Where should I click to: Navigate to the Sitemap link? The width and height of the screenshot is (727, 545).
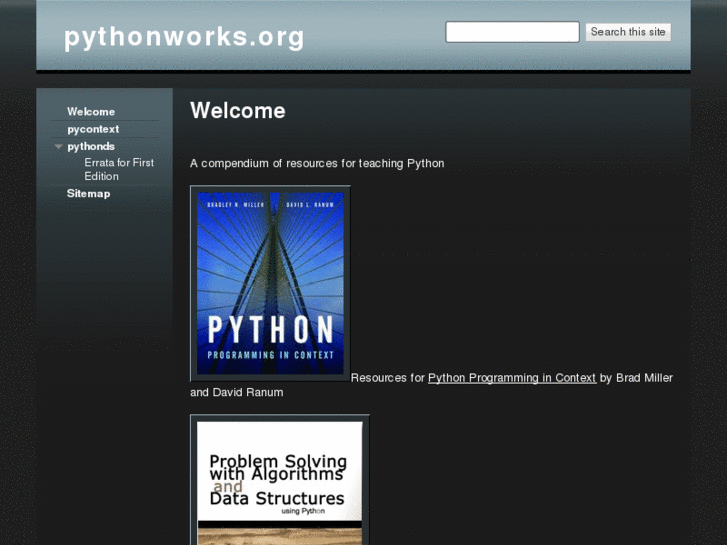click(x=88, y=193)
